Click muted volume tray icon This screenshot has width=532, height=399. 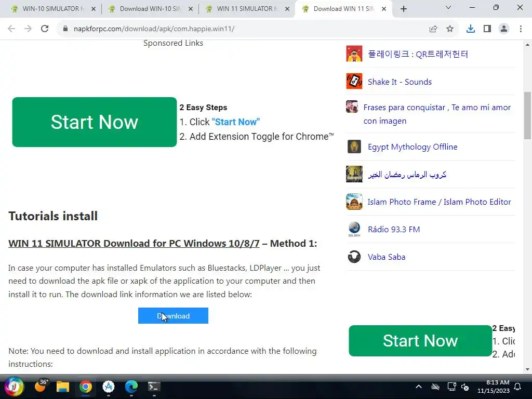(465, 387)
